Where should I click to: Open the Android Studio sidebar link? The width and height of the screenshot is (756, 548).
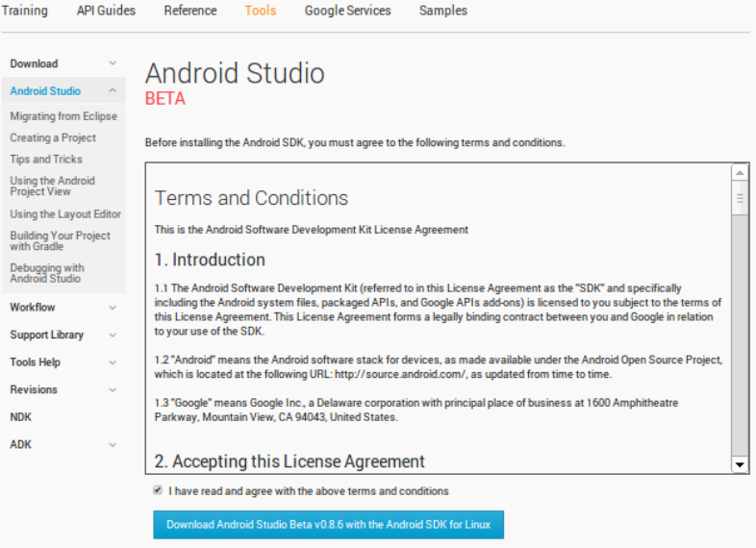tap(45, 91)
